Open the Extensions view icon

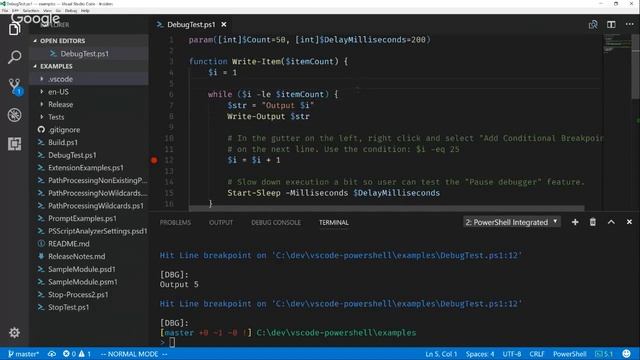coord(15,144)
